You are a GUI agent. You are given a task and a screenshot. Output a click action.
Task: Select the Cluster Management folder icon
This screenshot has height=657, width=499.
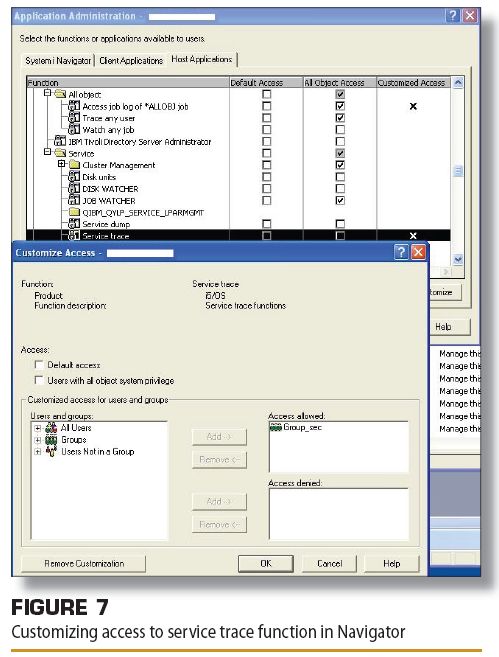click(x=75, y=165)
